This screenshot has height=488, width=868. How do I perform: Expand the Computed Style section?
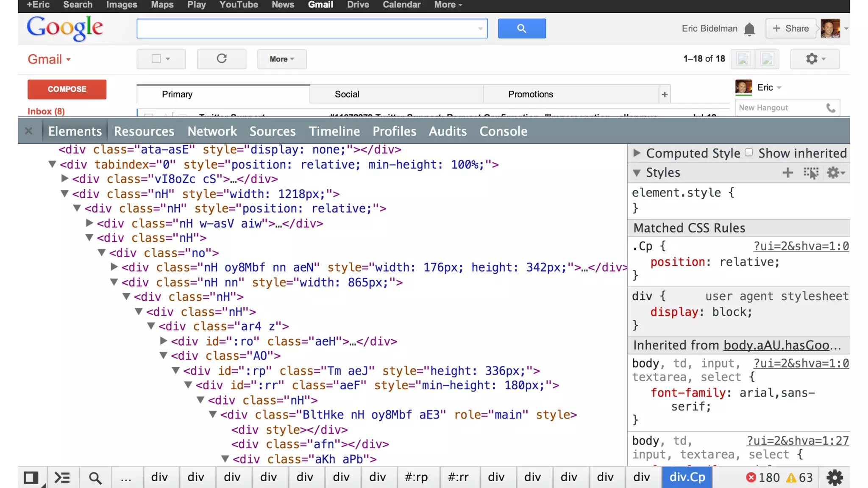[x=637, y=153]
